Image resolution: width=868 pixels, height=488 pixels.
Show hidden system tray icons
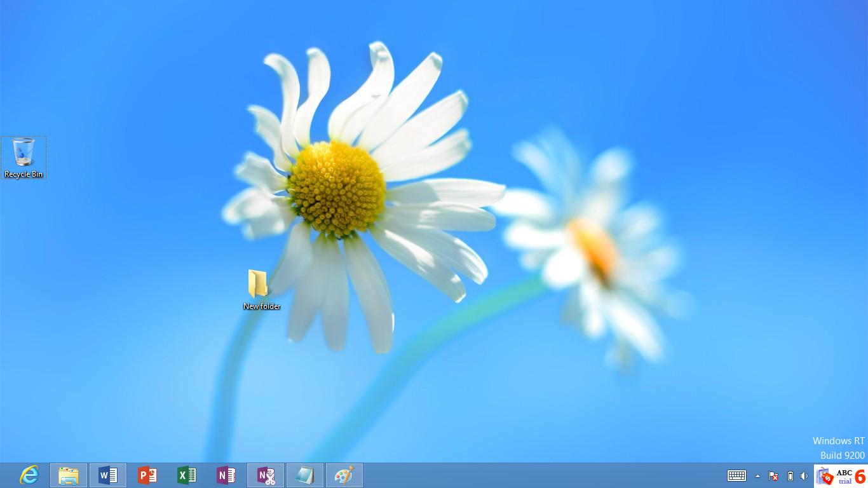[757, 476]
